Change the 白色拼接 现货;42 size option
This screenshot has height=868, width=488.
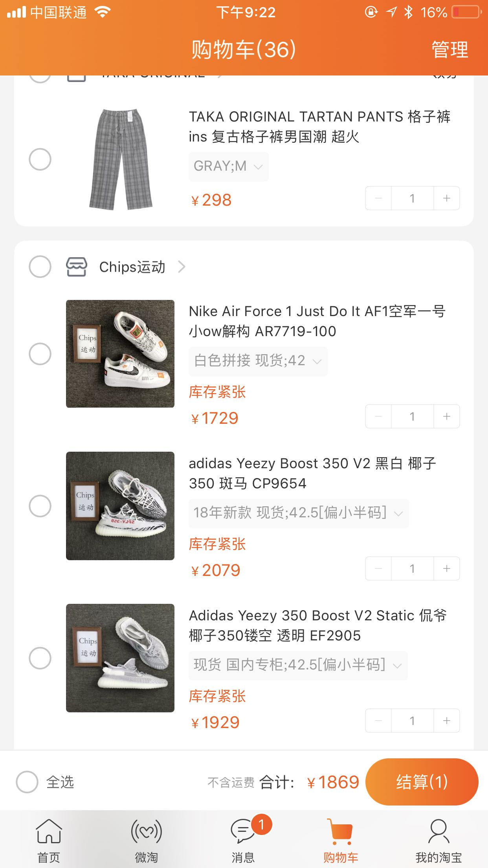tap(258, 361)
